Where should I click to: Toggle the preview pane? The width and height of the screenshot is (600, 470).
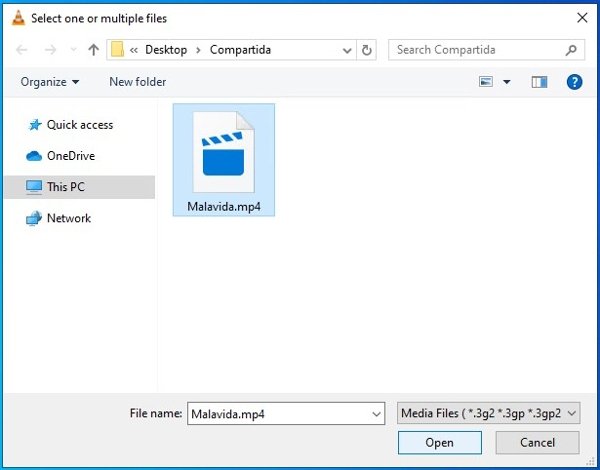(x=539, y=82)
